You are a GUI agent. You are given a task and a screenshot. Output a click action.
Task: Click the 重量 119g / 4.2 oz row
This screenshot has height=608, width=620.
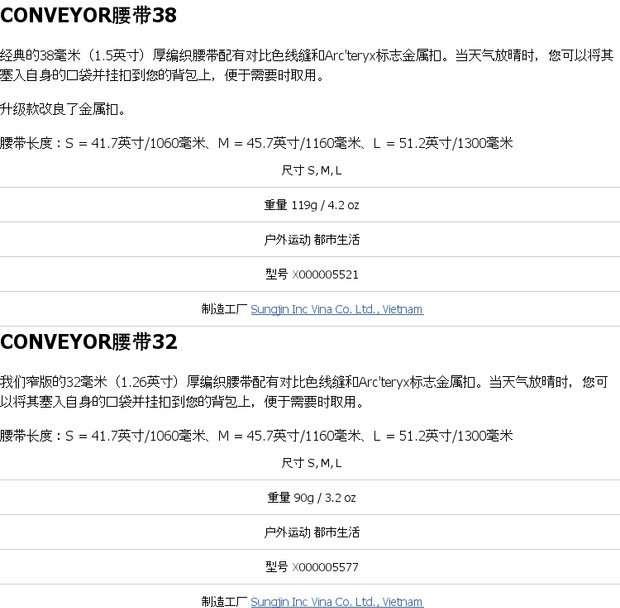click(310, 205)
